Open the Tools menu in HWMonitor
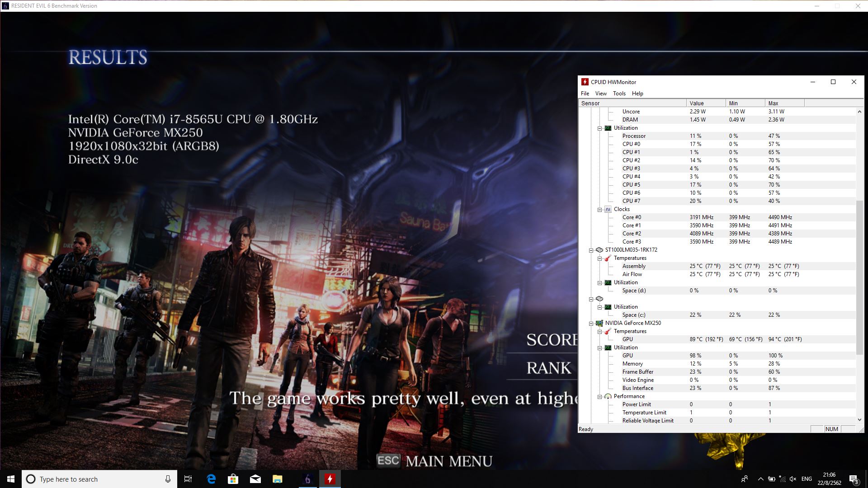This screenshot has height=488, width=868. (x=619, y=94)
